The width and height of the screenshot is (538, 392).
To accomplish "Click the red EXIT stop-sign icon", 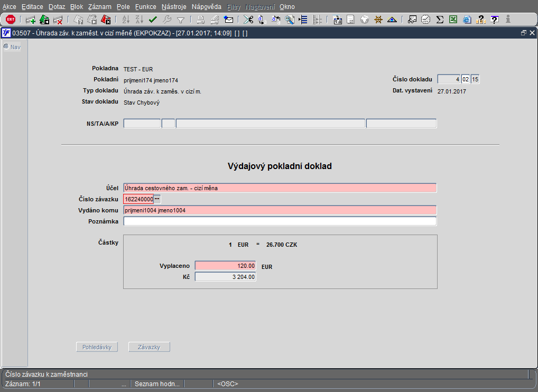I will point(11,20).
